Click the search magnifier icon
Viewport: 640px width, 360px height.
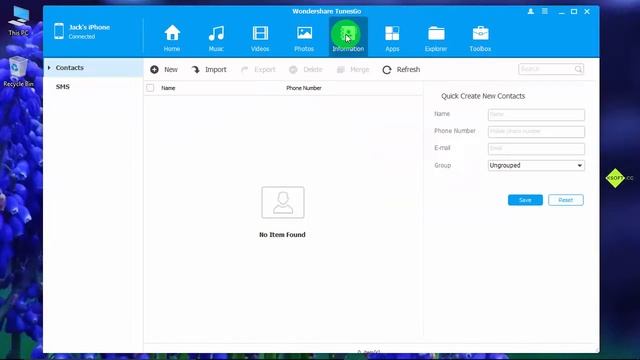click(578, 69)
